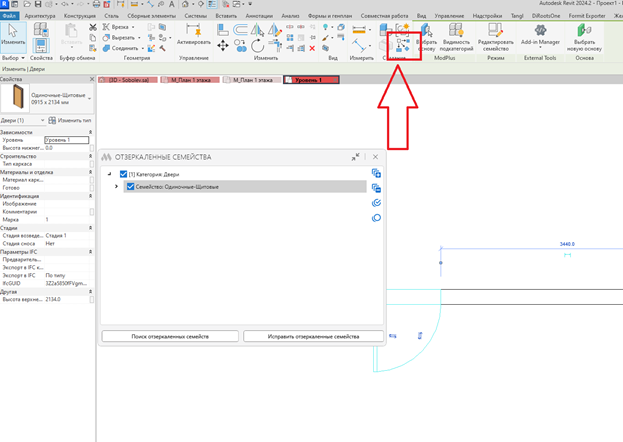623x442 pixels.
Task: Click the Copy element tool with two circles
Action: tap(240, 46)
